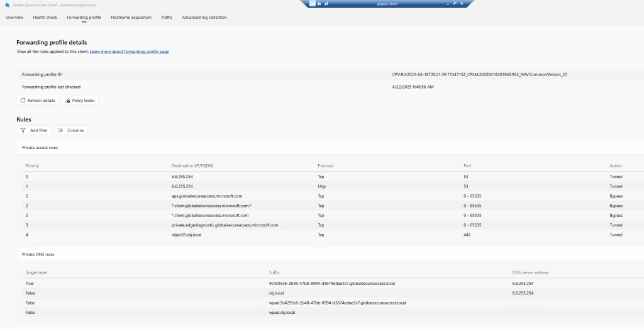Viewport: 644px width, 329px height.
Task: Click the pin icon in the remote session bar
Action: [x=313, y=4]
